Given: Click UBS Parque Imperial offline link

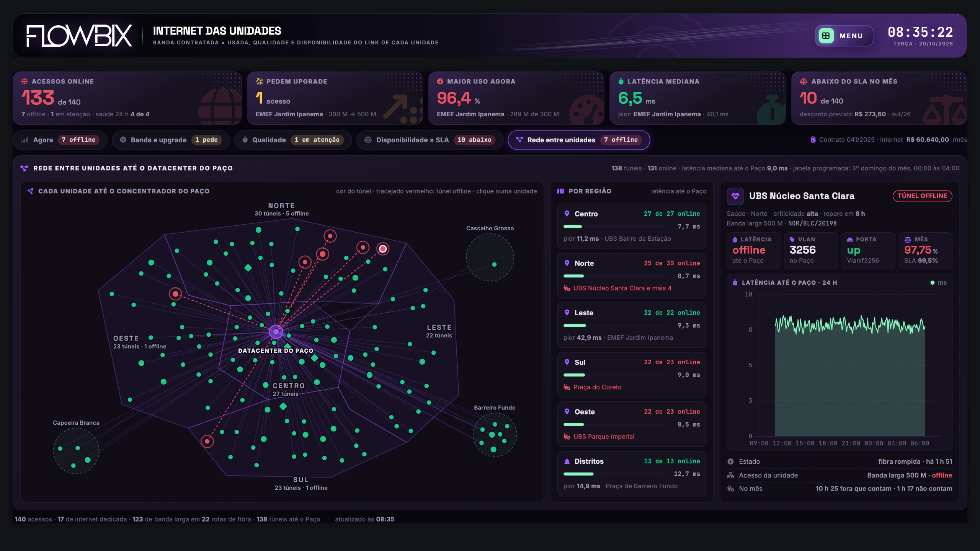Looking at the screenshot, I should (x=604, y=437).
